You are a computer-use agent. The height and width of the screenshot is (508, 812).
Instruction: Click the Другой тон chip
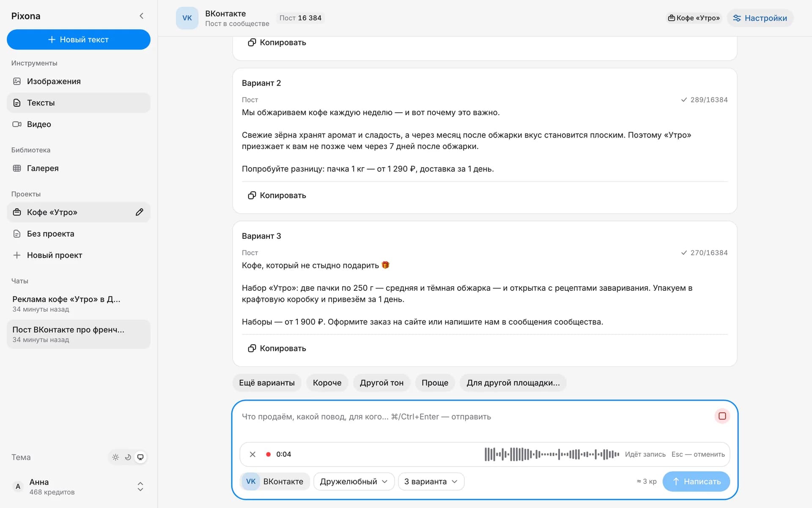pos(381,383)
